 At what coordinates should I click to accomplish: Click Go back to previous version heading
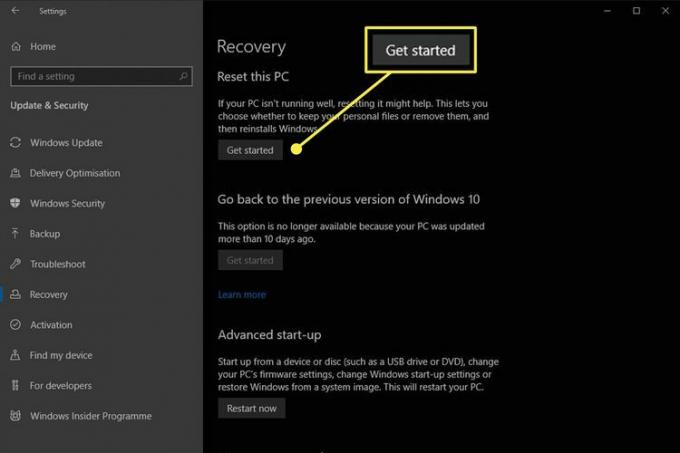coord(349,199)
